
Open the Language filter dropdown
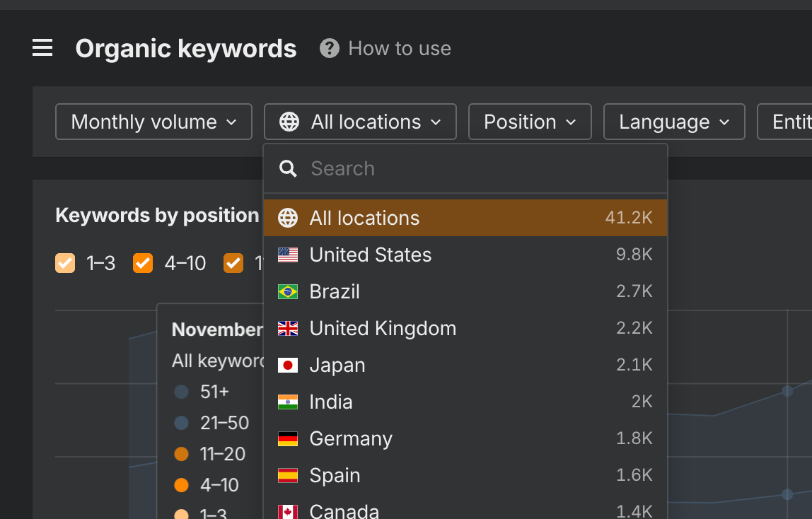click(x=673, y=122)
